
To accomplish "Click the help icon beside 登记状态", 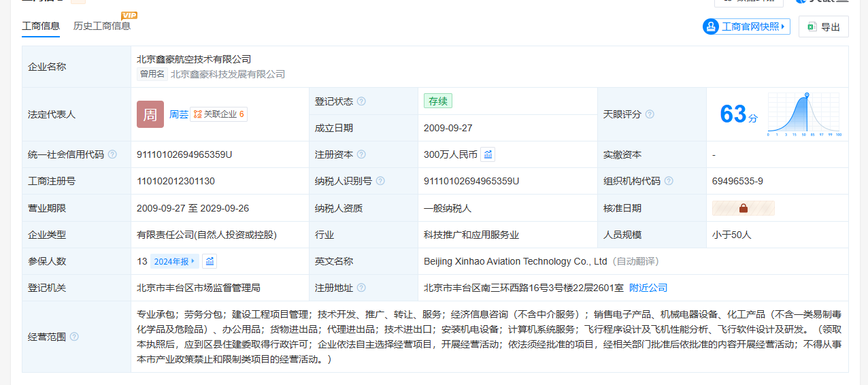I will pyautogui.click(x=361, y=101).
